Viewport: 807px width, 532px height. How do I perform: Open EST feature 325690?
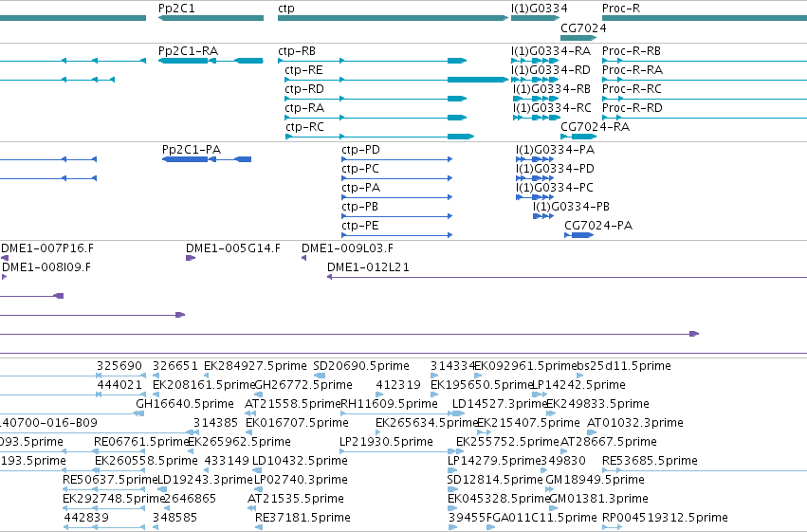pyautogui.click(x=119, y=366)
